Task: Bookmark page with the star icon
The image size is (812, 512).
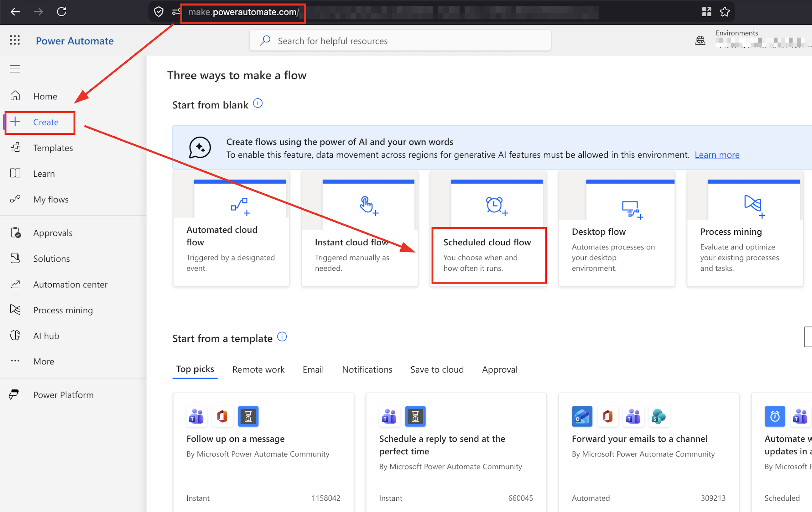Action: pos(724,12)
